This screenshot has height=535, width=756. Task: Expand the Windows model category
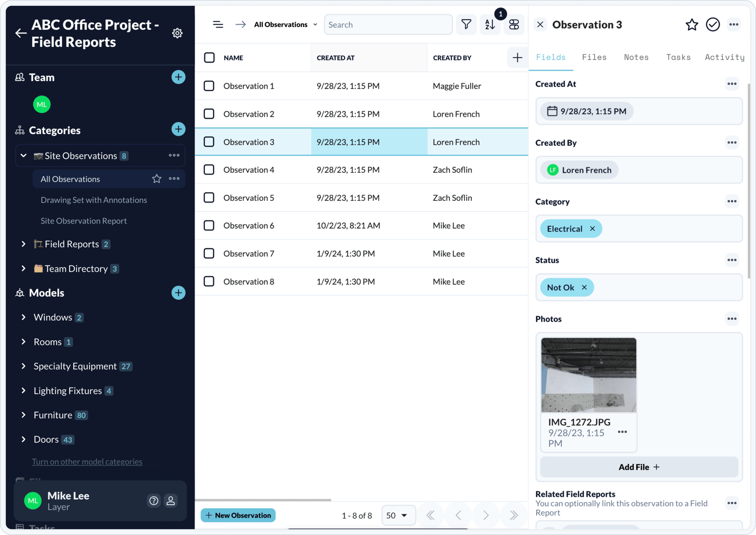[23, 317]
